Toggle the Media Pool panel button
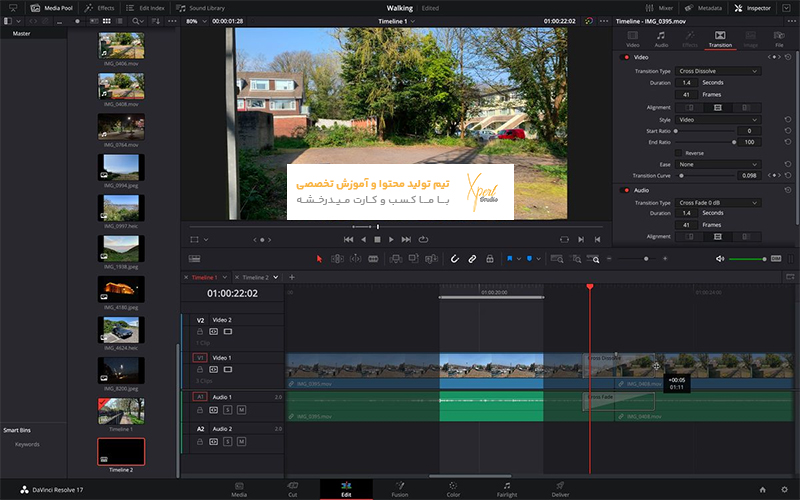 point(51,8)
